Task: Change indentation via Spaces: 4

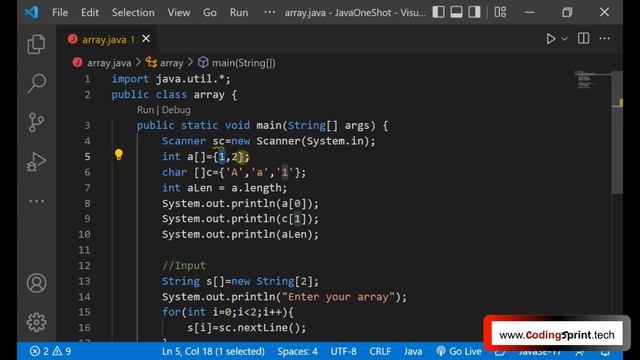Action: pyautogui.click(x=298, y=351)
